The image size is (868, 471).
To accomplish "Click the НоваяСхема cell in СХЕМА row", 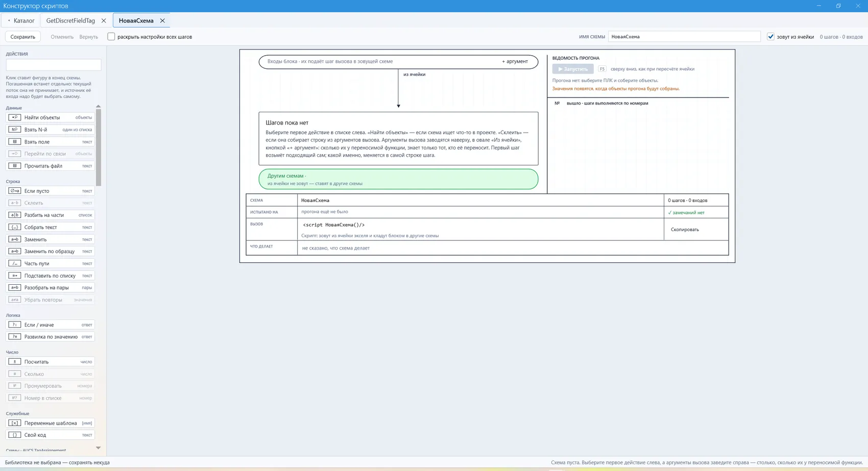I will 480,200.
